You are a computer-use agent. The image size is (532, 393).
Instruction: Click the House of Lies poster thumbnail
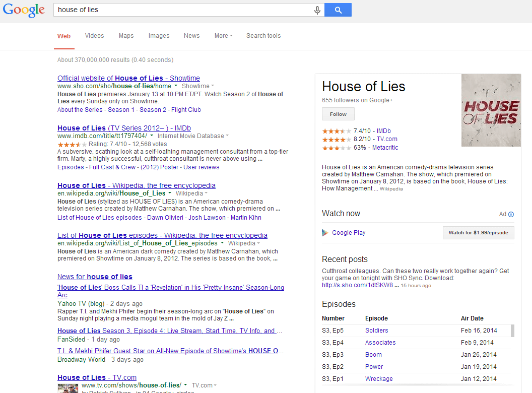[x=491, y=110]
